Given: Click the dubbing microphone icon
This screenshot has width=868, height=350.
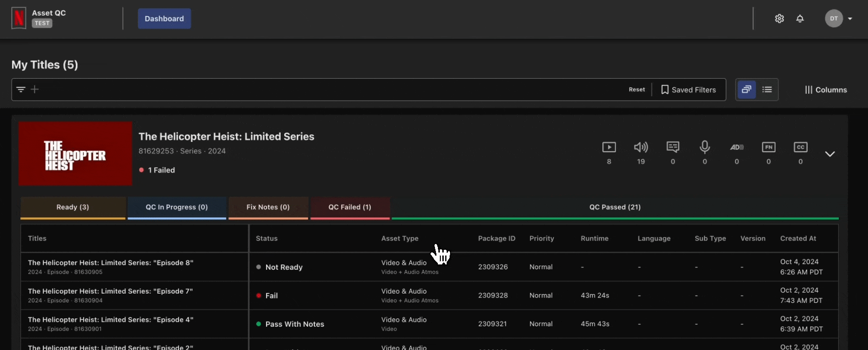Looking at the screenshot, I should point(705,147).
